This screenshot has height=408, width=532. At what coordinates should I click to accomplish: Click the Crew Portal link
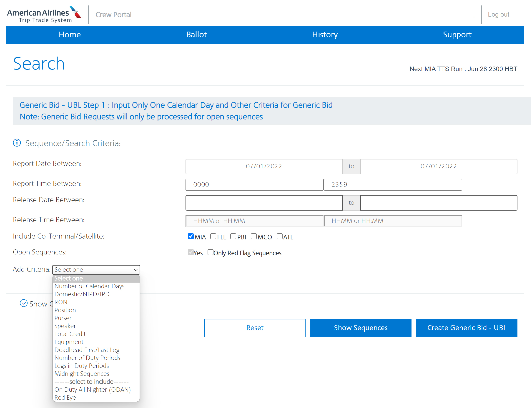[x=113, y=15]
